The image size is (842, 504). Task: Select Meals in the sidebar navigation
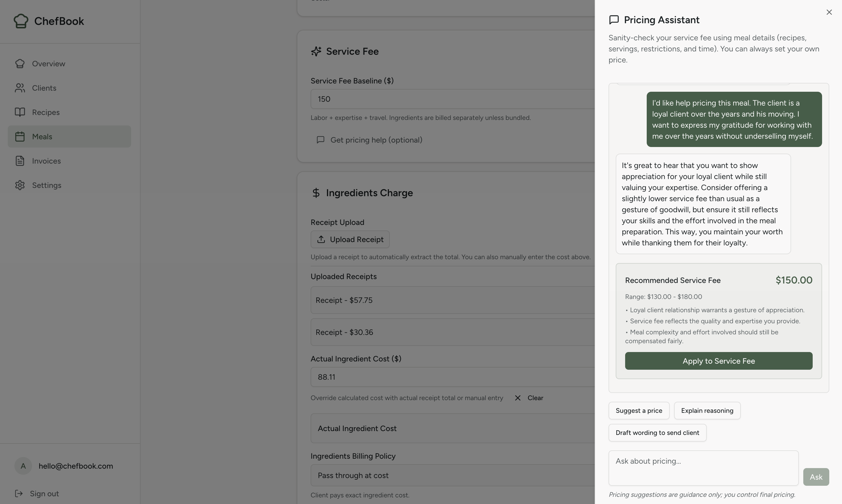coord(42,136)
